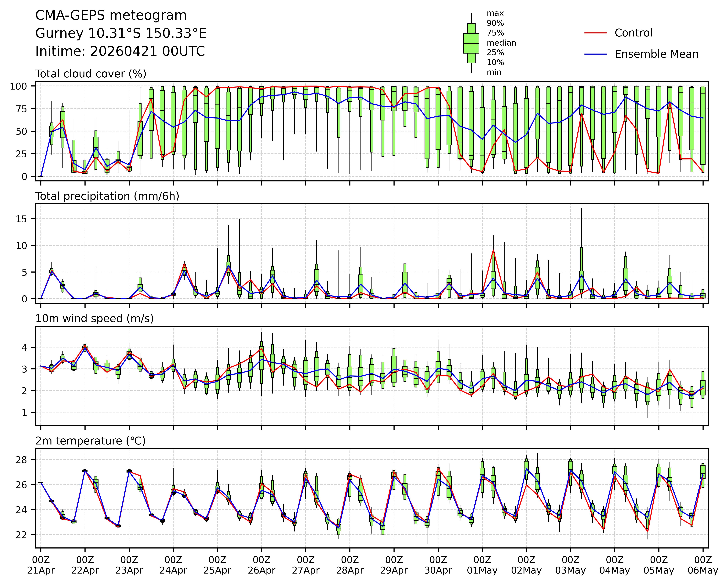Click the Ensemble Mean legend label
Viewport: 728px width, 585px height.
pyautogui.click(x=656, y=54)
